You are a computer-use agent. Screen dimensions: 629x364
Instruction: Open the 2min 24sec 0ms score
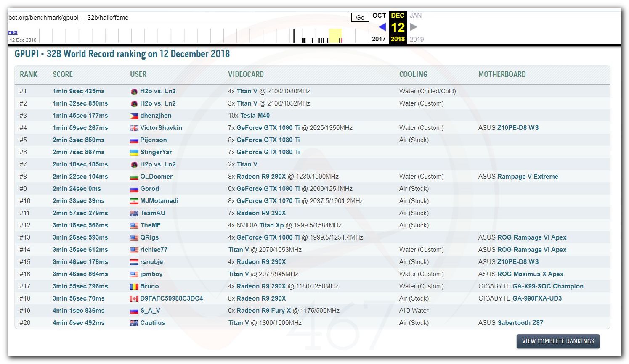pos(77,189)
